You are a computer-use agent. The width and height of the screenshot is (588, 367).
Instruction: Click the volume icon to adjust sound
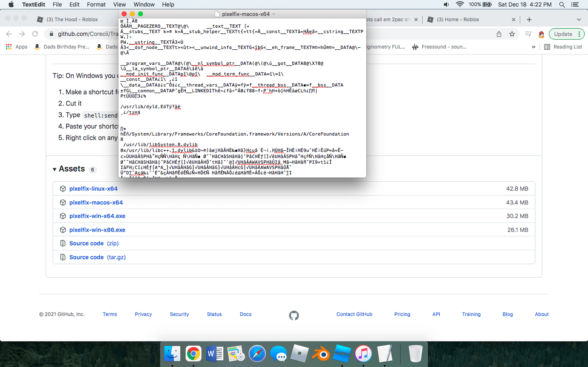[x=446, y=5]
